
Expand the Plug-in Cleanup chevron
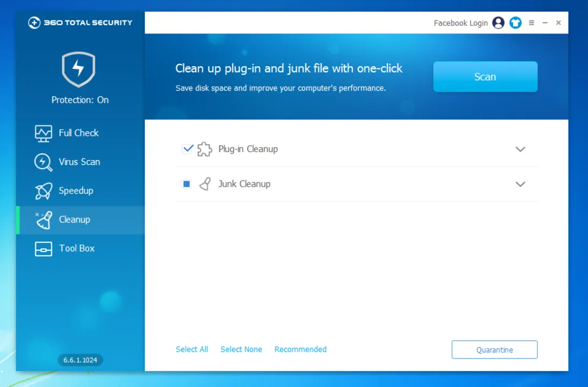520,149
